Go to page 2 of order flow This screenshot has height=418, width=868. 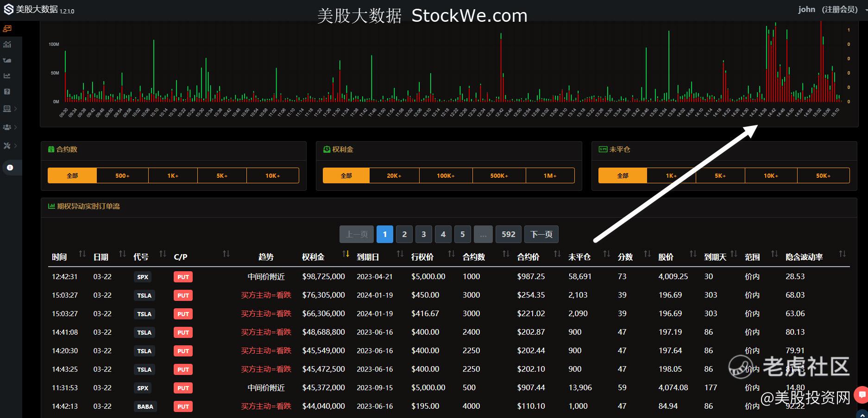coord(404,234)
